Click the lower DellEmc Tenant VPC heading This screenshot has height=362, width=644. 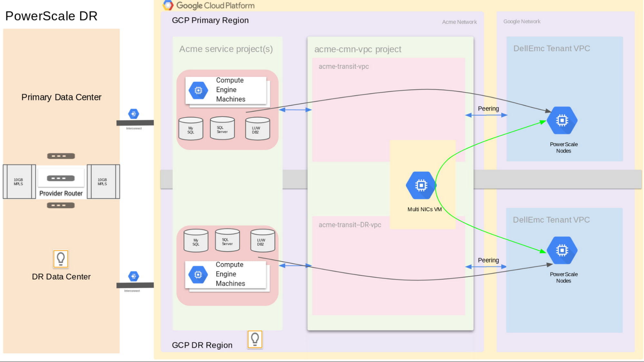click(551, 220)
